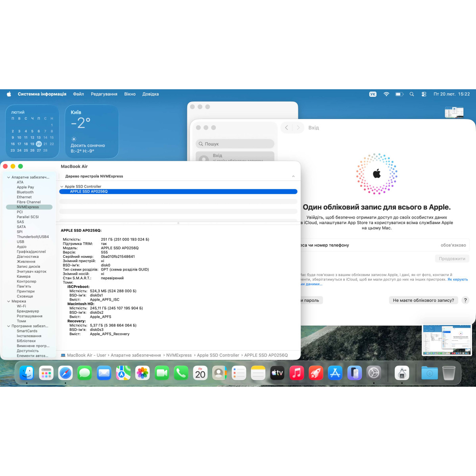The image size is (476, 476).
Task: Click the greyed Продовжити button
Action: tap(452, 259)
